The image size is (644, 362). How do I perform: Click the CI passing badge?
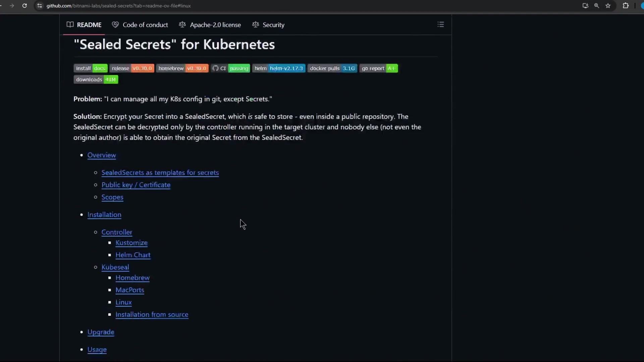[x=230, y=68]
